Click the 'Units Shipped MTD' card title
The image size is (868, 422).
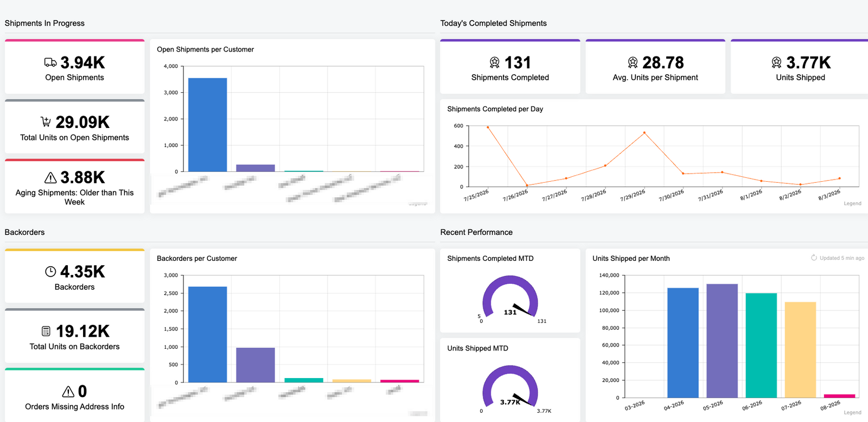477,348
